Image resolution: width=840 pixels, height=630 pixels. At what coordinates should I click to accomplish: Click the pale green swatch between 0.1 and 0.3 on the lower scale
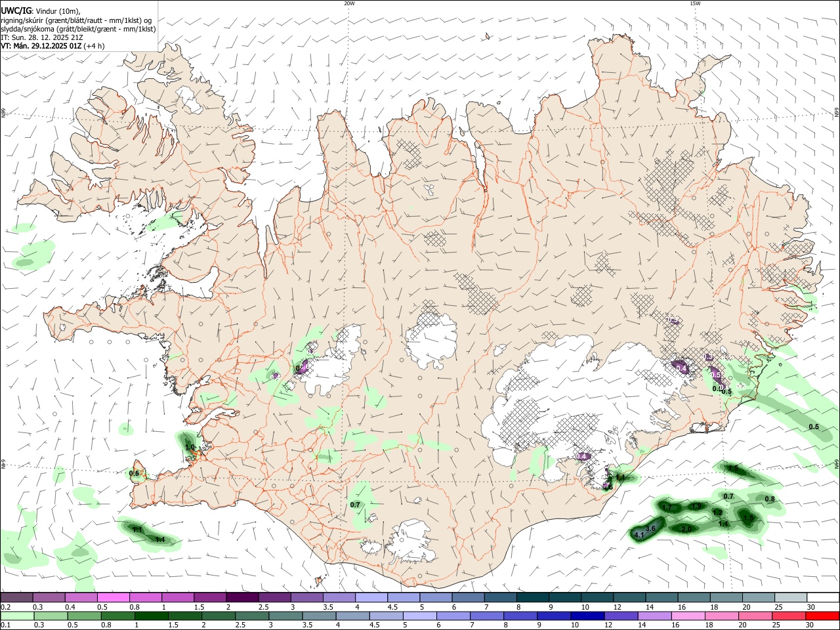pyautogui.click(x=16, y=616)
